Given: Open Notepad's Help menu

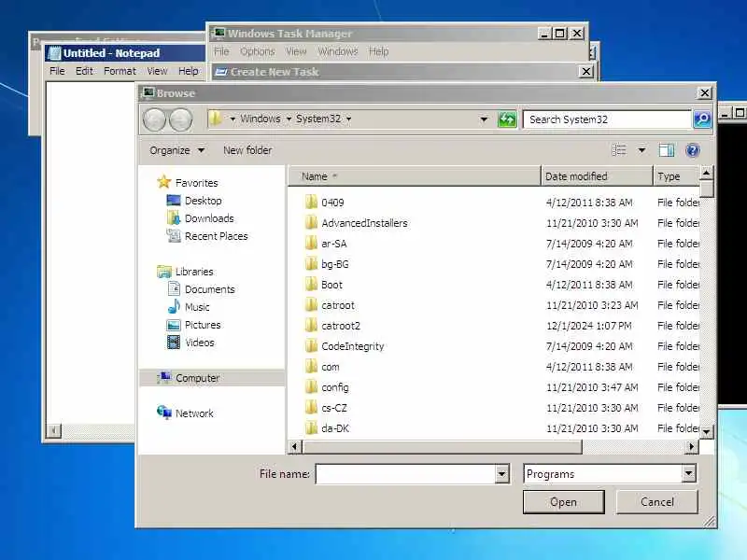Looking at the screenshot, I should click(x=189, y=71).
